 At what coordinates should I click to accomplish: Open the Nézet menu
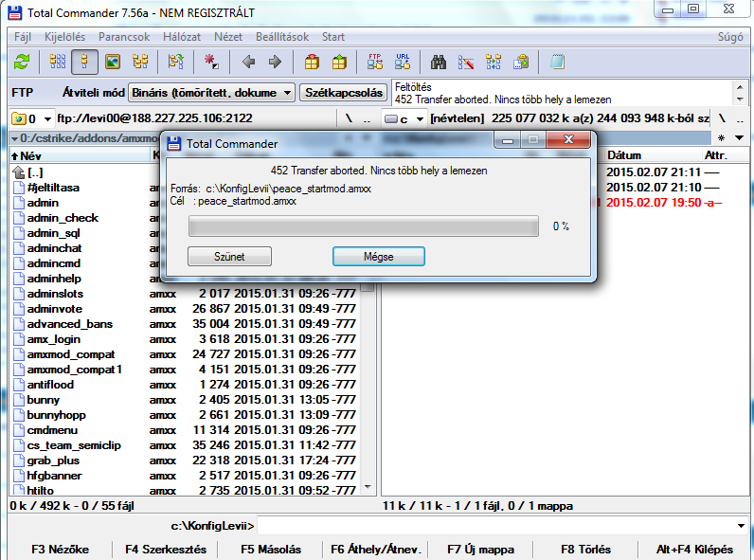[228, 37]
